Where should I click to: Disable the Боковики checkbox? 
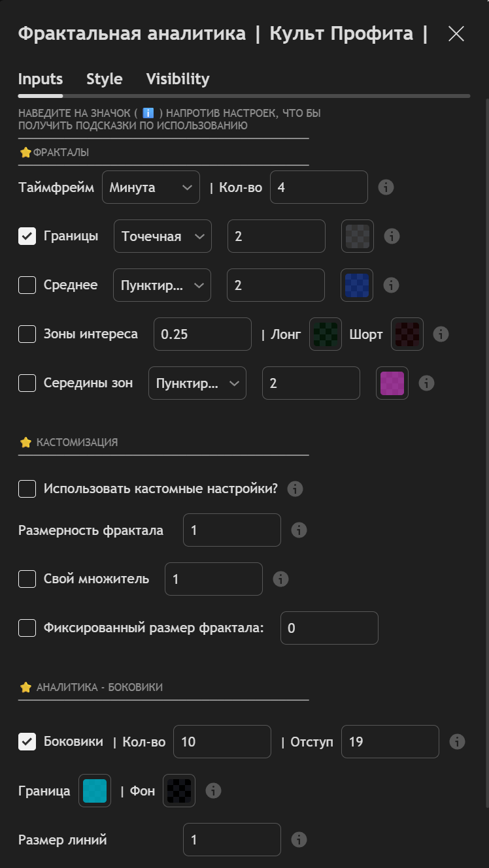coord(27,742)
